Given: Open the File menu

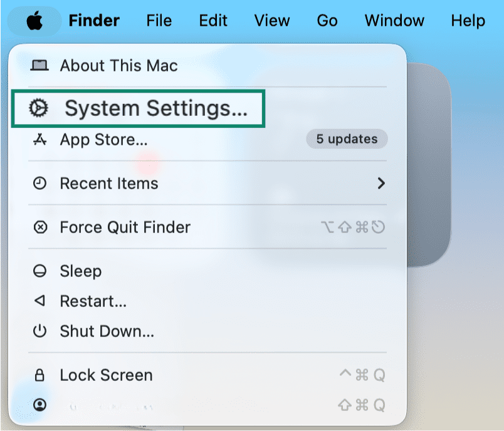Looking at the screenshot, I should point(159,21).
